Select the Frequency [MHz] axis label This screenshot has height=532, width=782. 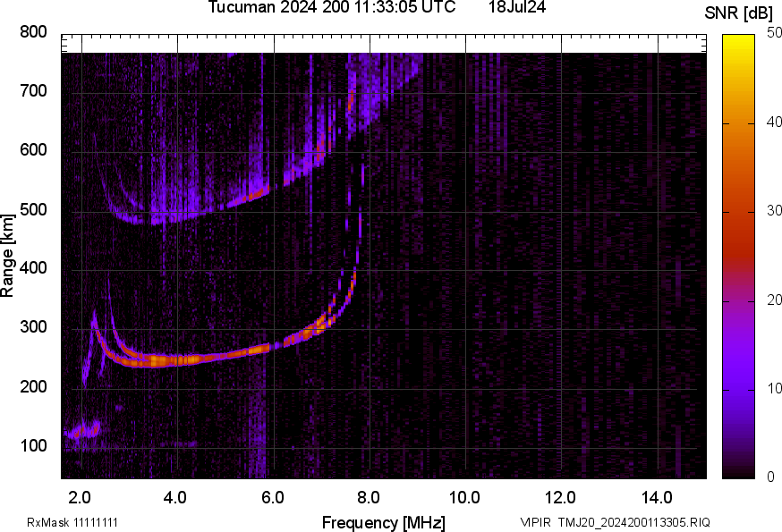(x=383, y=522)
